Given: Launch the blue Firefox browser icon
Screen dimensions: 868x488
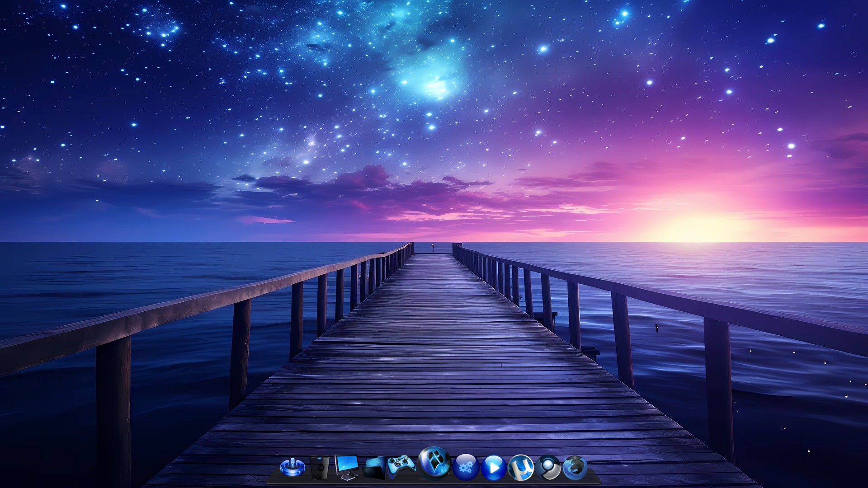Looking at the screenshot, I should tap(575, 467).
